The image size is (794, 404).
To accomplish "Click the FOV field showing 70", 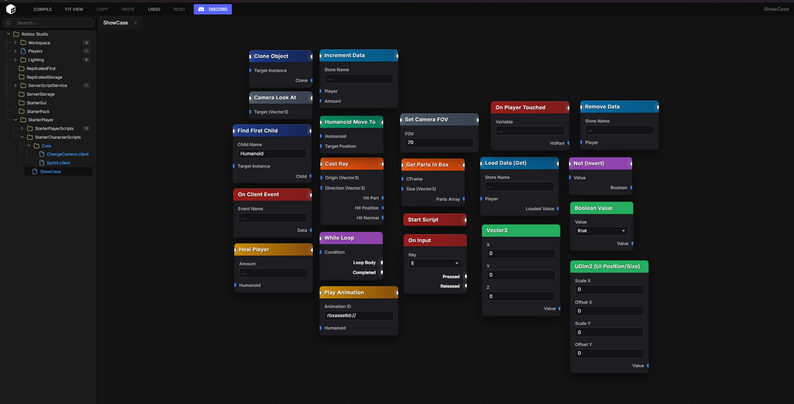I will [439, 143].
